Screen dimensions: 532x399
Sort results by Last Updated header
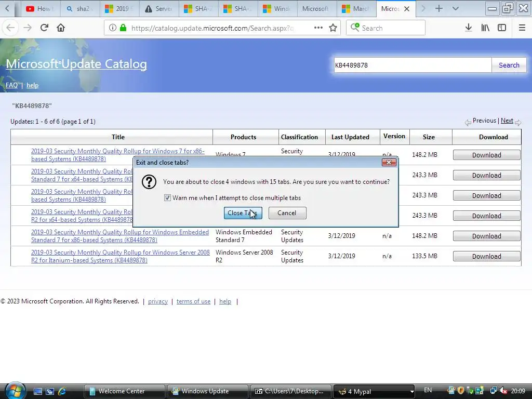click(x=350, y=137)
